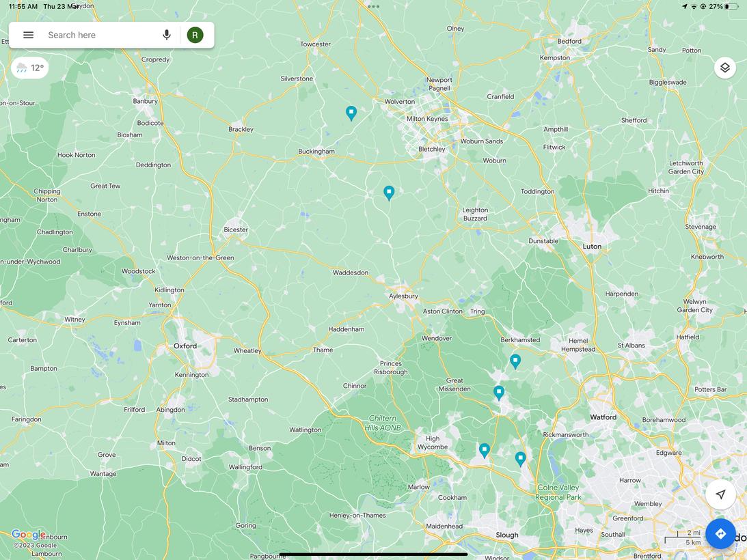Tap the my location arrow button

(x=720, y=494)
